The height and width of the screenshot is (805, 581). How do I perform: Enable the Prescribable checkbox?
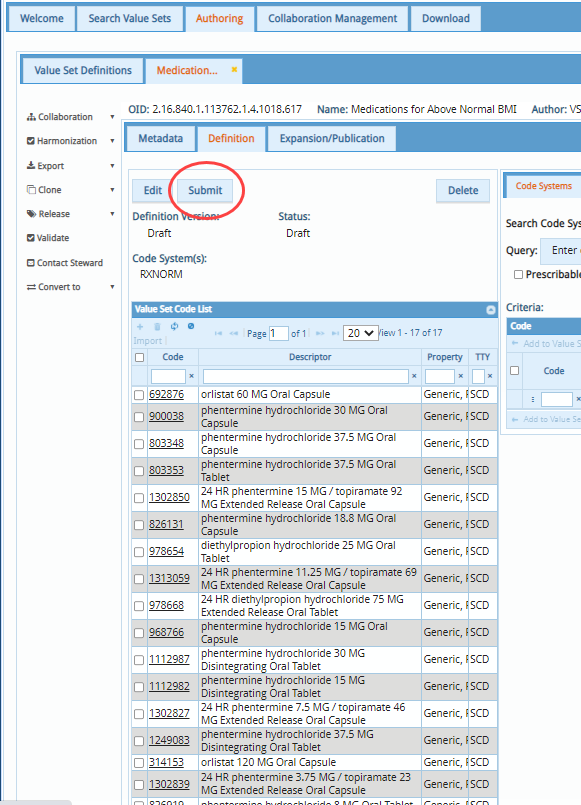518,275
